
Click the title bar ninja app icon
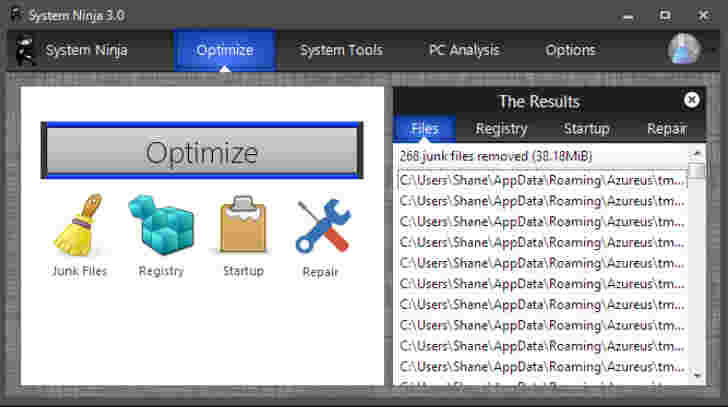pyautogui.click(x=15, y=15)
